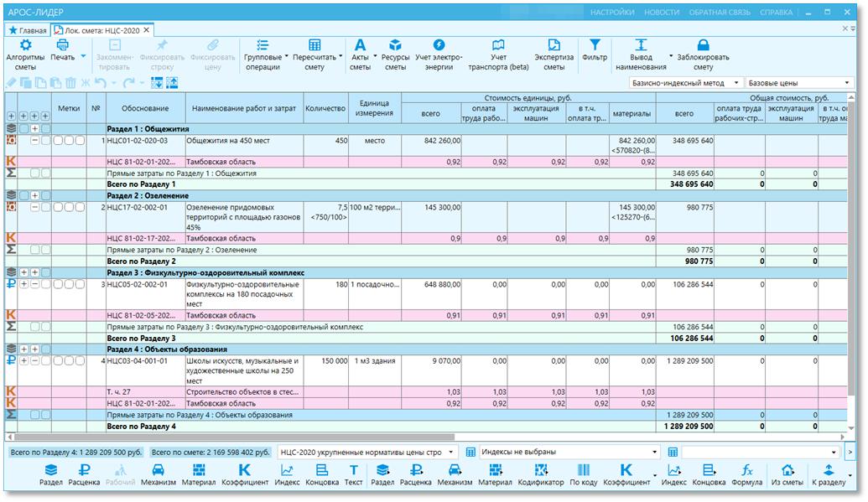The height and width of the screenshot is (502, 868).
Task: Open Базисно-индексный метод dropdown
Action: point(685,83)
